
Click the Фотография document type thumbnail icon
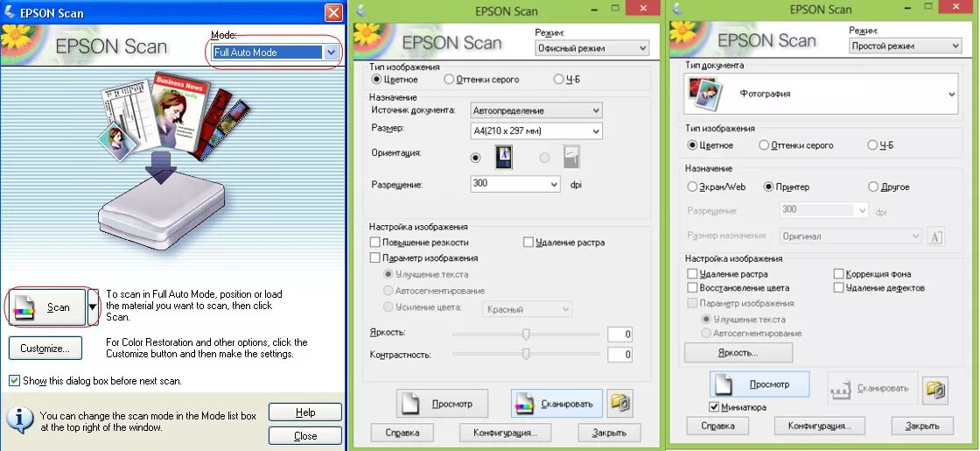[705, 94]
